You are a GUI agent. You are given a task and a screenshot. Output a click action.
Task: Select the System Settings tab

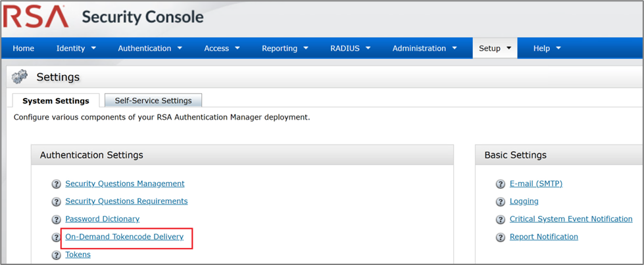tap(56, 101)
